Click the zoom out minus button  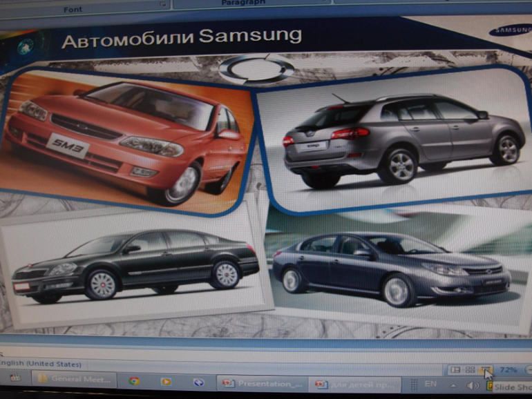click(x=528, y=370)
